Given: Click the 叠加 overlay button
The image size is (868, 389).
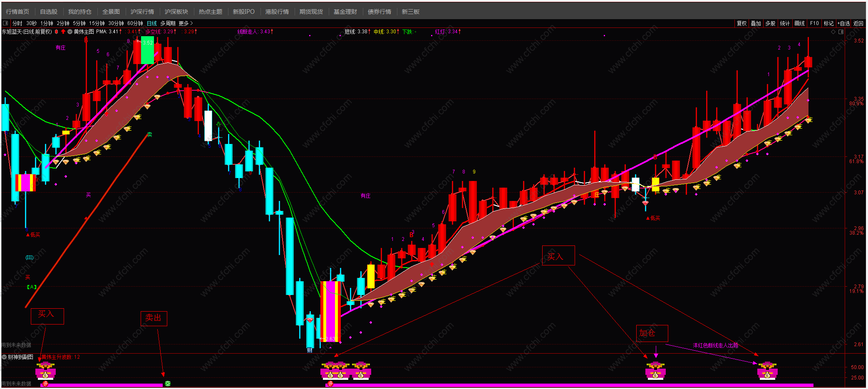Looking at the screenshot, I should tap(756, 23).
